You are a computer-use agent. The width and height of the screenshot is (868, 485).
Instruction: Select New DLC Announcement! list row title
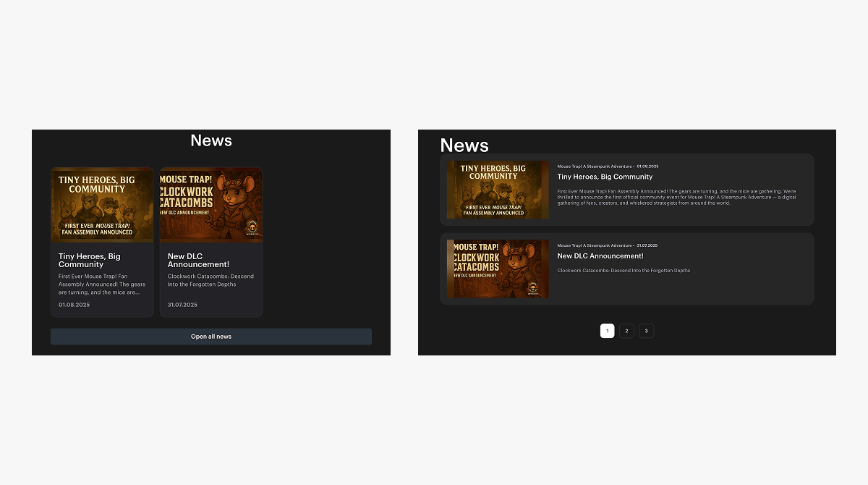pyautogui.click(x=600, y=256)
